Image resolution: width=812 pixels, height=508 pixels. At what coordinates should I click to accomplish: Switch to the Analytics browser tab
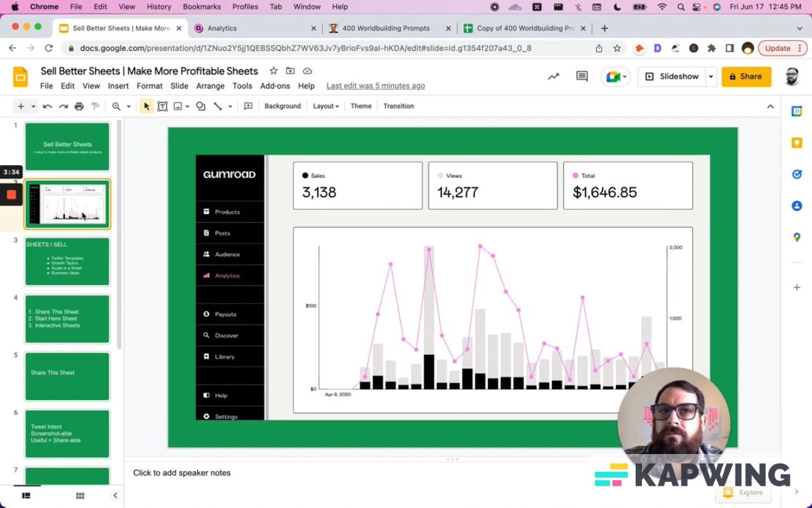click(254, 28)
